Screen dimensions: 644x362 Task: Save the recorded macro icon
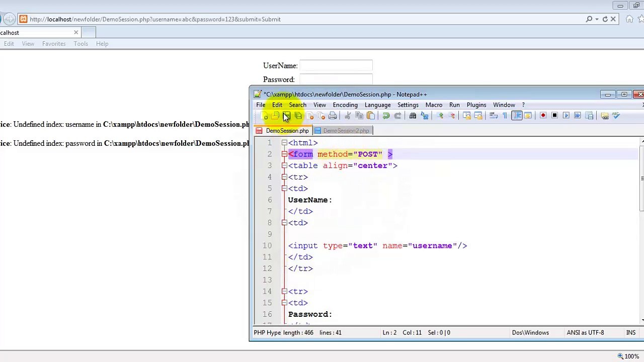tap(589, 116)
